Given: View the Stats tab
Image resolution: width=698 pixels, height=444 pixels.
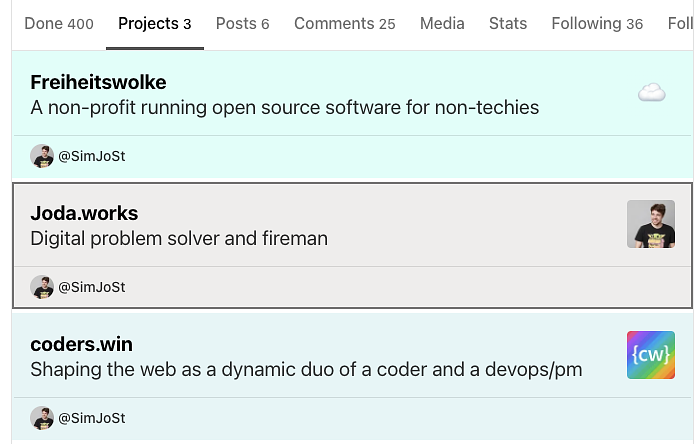Looking at the screenshot, I should coord(508,24).
